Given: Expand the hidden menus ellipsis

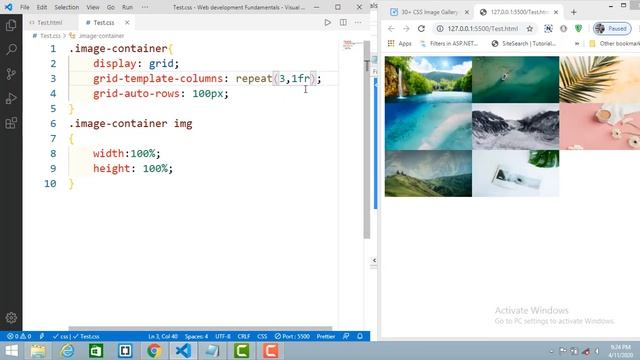Looking at the screenshot, I should click(x=145, y=7).
